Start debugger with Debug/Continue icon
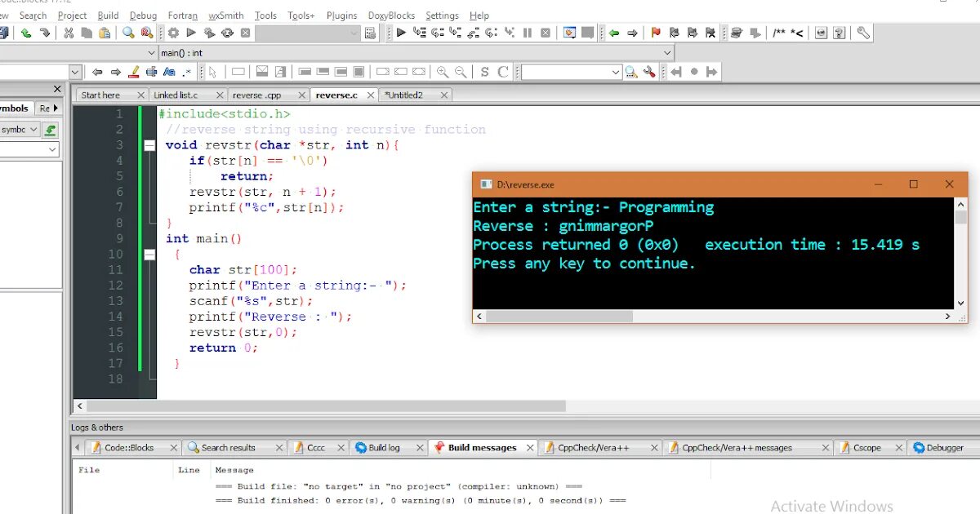Screen dimensions: 980x514 coord(401,33)
